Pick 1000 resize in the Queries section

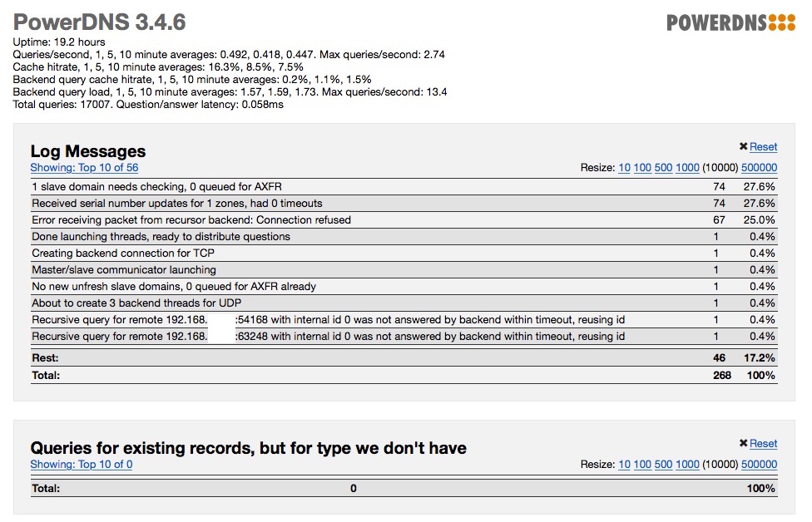(x=687, y=465)
